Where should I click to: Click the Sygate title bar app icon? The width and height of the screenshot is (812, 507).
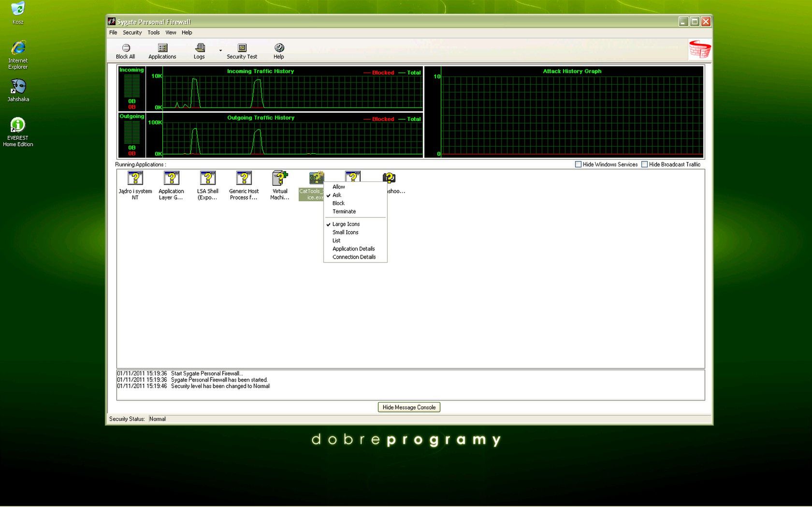[112, 22]
